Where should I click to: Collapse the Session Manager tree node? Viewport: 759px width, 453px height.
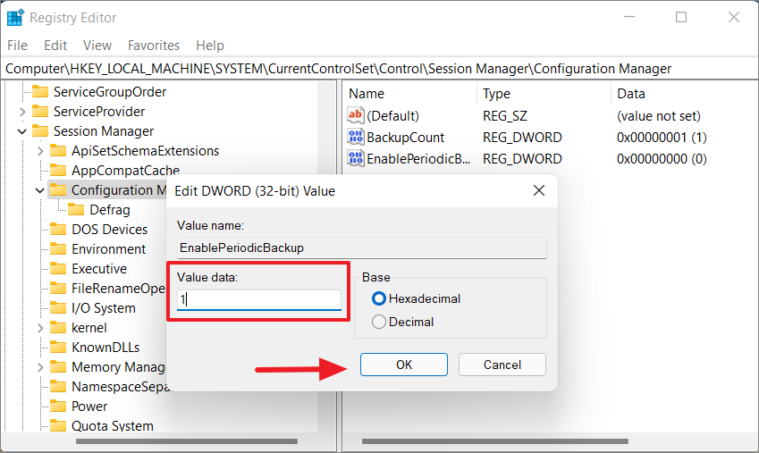click(x=22, y=131)
